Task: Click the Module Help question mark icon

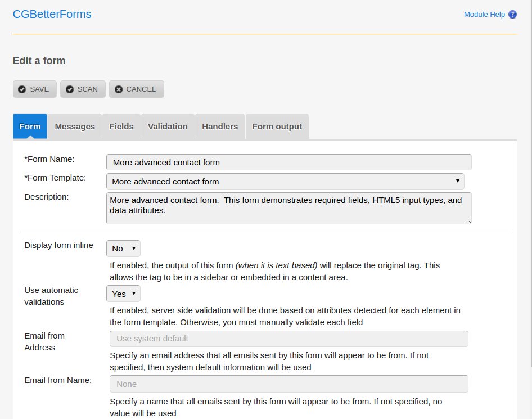Action: [x=512, y=14]
